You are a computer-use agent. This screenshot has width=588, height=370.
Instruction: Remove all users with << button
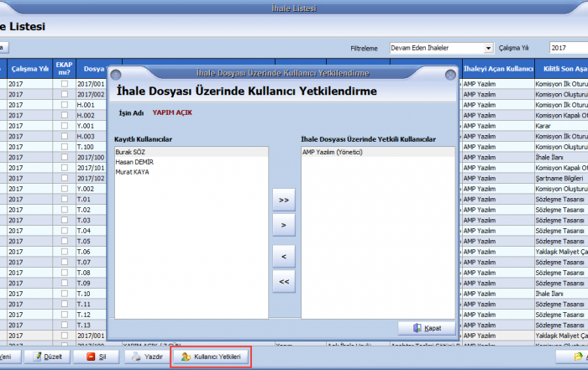[x=284, y=282]
